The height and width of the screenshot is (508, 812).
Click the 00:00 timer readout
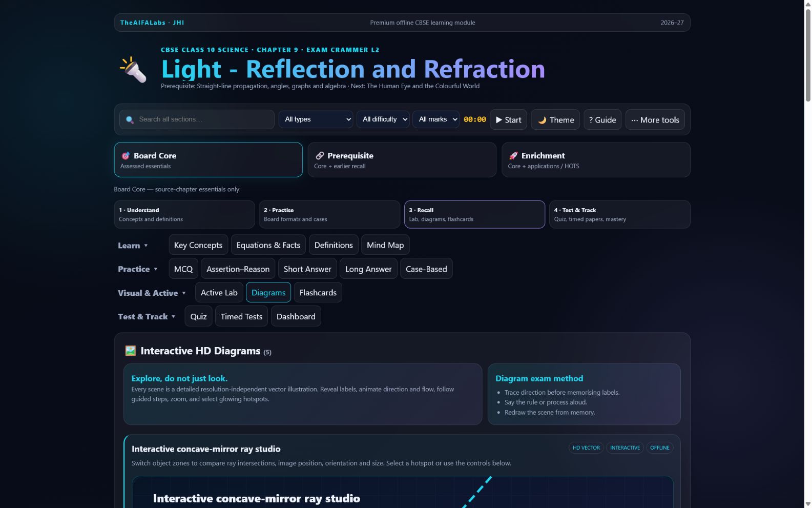coord(475,119)
